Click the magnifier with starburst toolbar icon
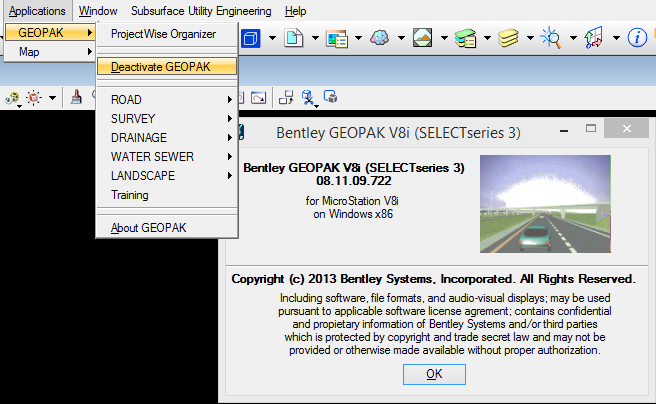The image size is (656, 404). [551, 38]
